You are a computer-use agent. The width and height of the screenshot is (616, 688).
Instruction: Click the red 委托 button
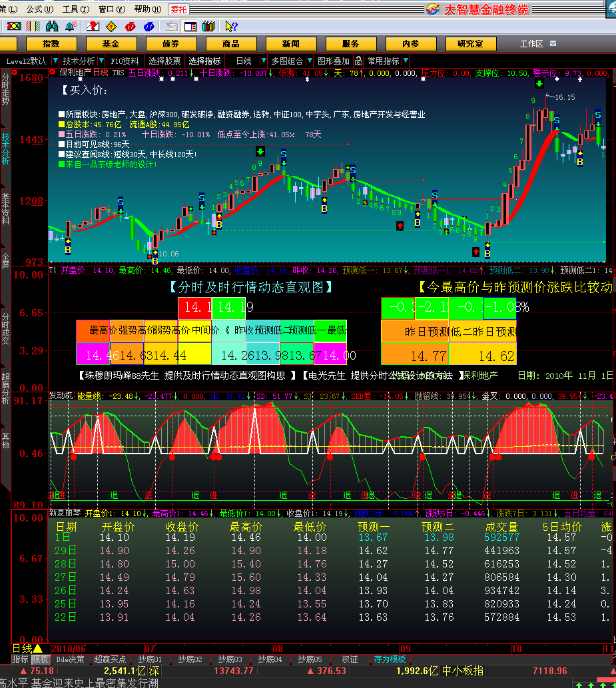coord(178,9)
